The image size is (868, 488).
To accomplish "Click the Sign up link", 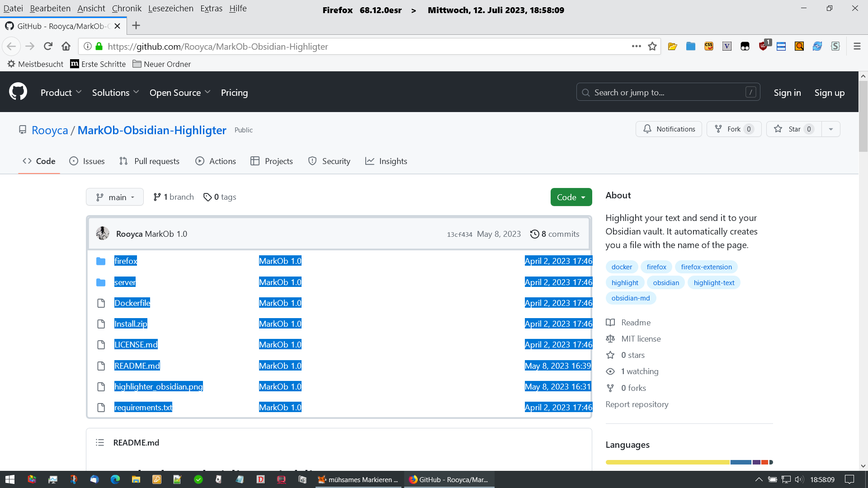I will coord(829,93).
